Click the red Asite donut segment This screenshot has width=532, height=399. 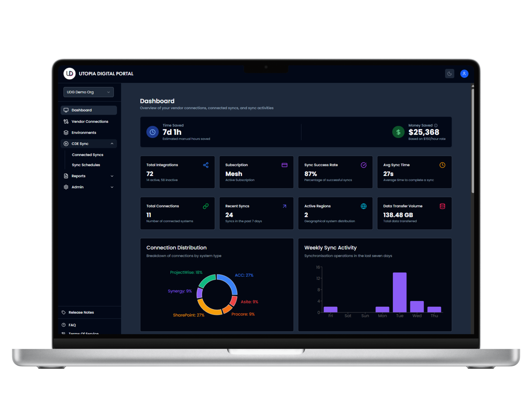coord(234,301)
